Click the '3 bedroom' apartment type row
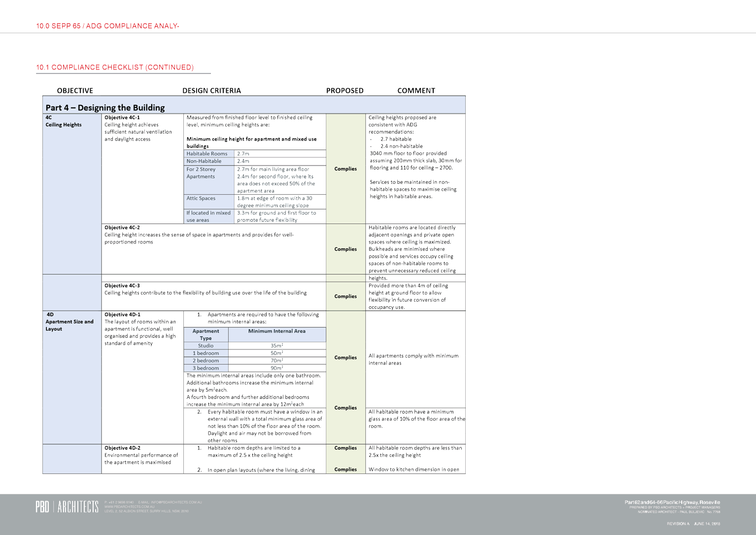This screenshot has width=756, height=535. pos(206,368)
